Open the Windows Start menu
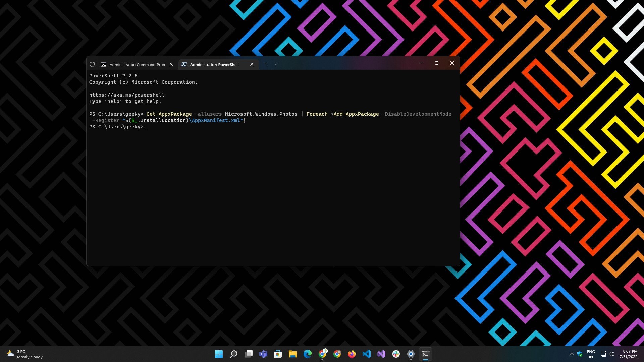644x362 pixels. coord(219,354)
